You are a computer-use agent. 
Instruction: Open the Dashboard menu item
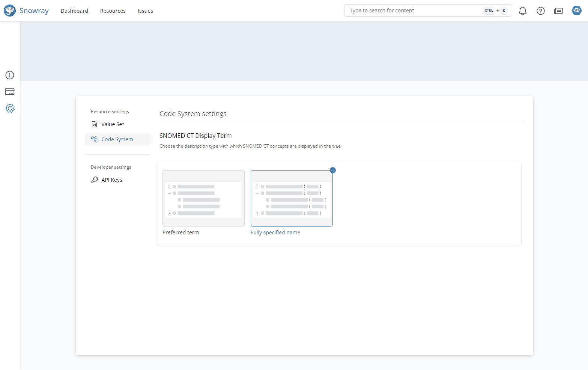74,11
